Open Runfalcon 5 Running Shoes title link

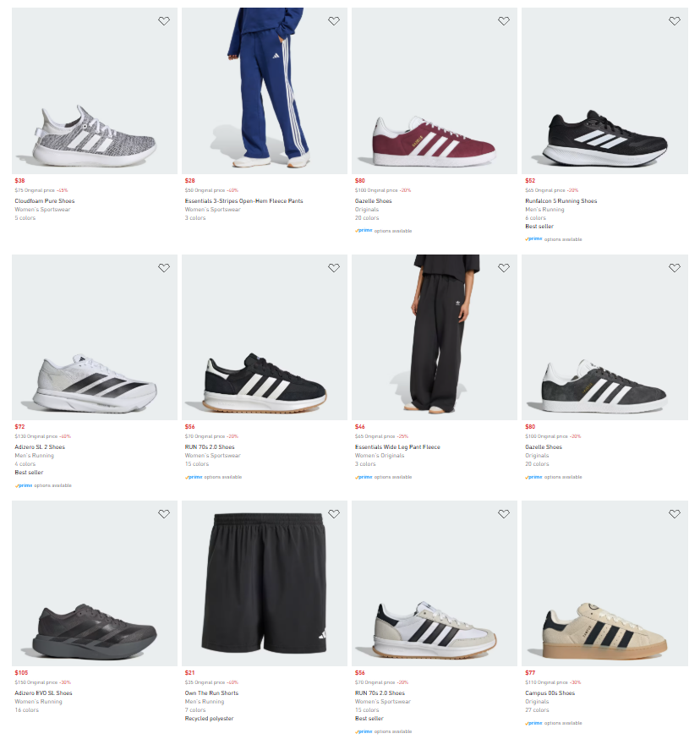[561, 201]
